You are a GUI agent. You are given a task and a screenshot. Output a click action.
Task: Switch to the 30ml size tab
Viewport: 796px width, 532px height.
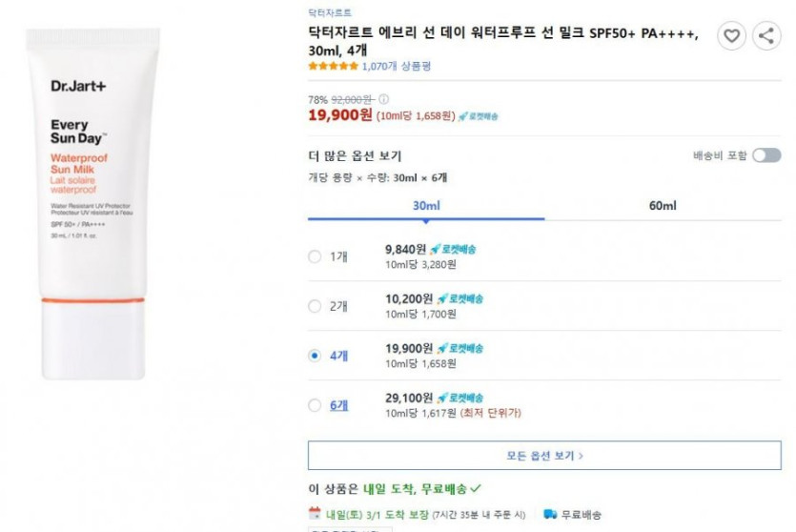pos(426,206)
